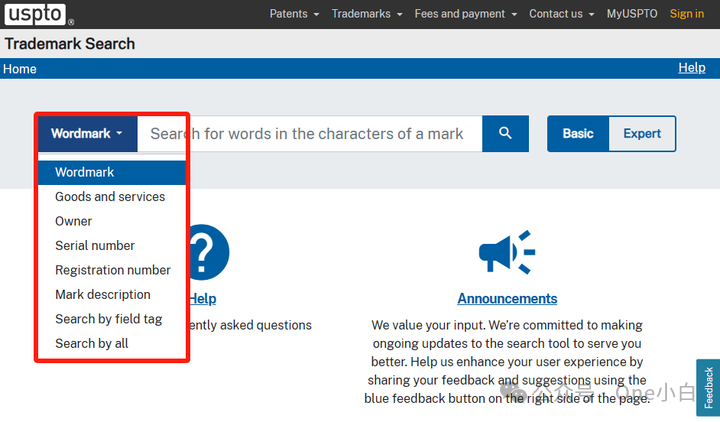This screenshot has width=720, height=422.
Task: Select the Wordmark option in list
Action: pyautogui.click(x=112, y=172)
